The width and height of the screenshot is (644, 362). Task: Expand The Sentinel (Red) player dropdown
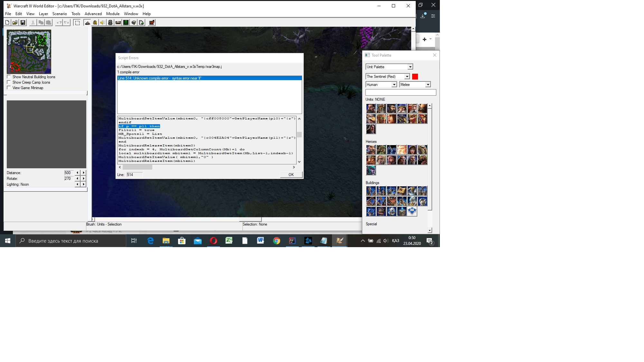[407, 77]
